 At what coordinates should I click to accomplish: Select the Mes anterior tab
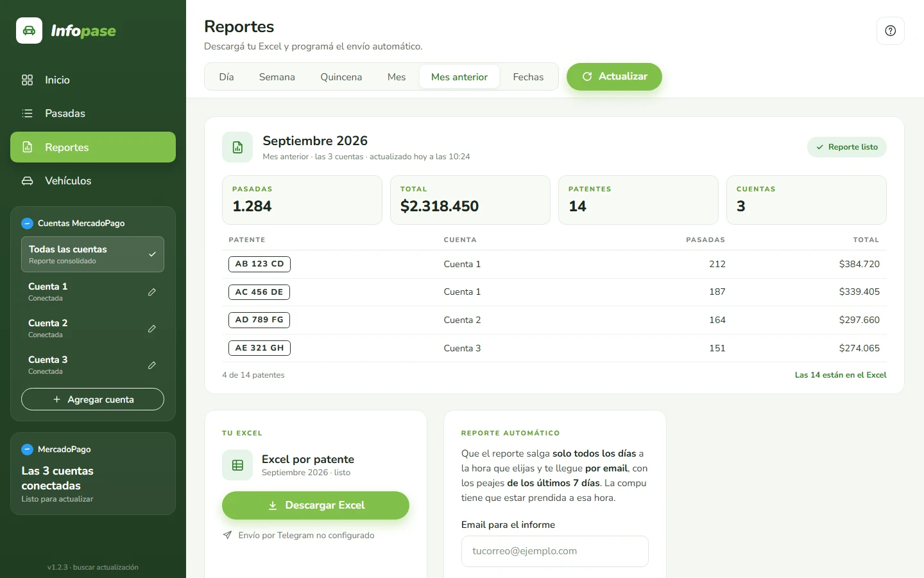(459, 77)
